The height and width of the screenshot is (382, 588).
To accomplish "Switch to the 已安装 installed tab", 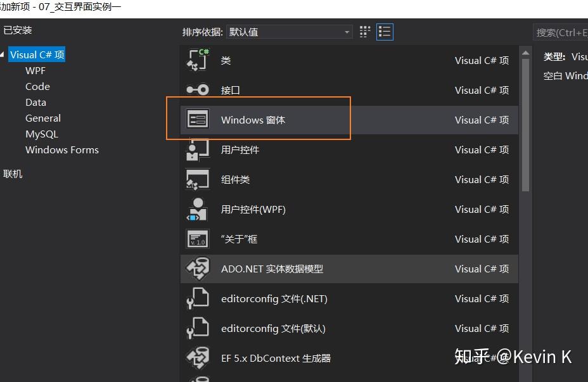I will click(x=20, y=30).
